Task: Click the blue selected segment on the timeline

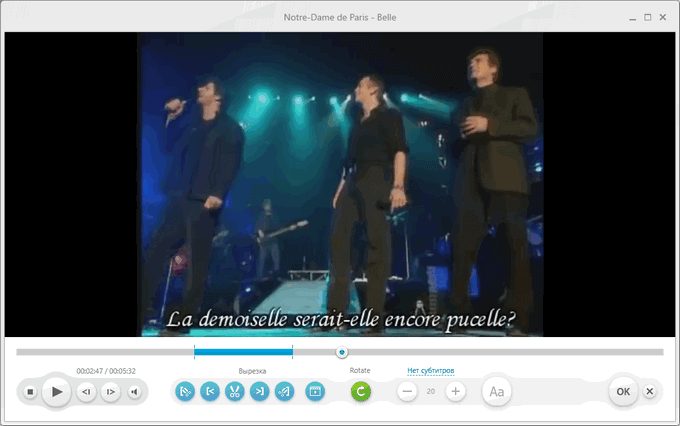Action: coord(243,352)
